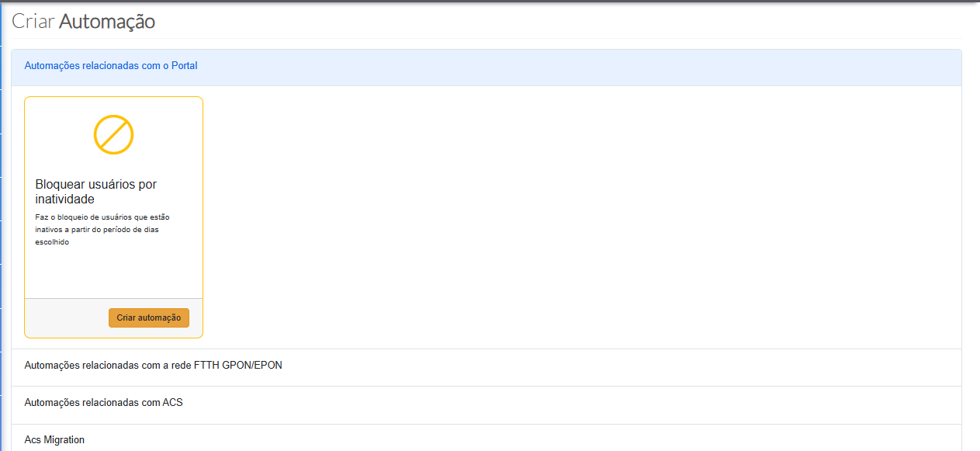Collapse Automações relacionadas com o Portal section

point(111,66)
